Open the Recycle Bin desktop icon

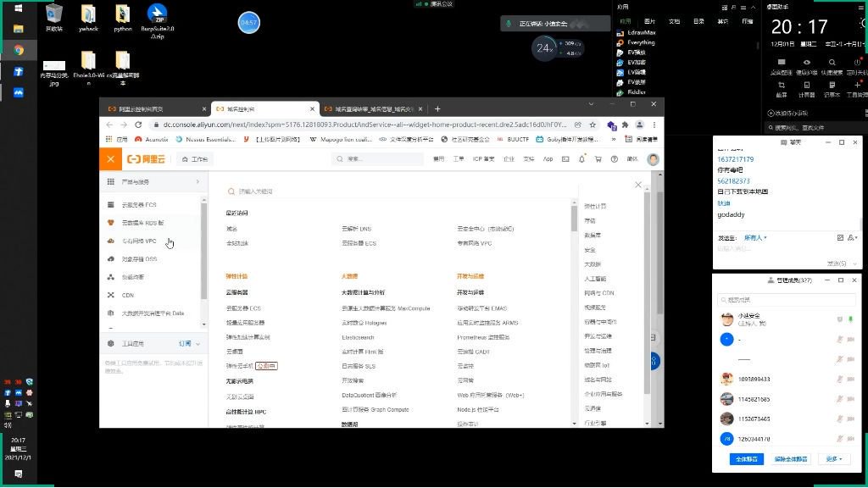click(x=54, y=19)
